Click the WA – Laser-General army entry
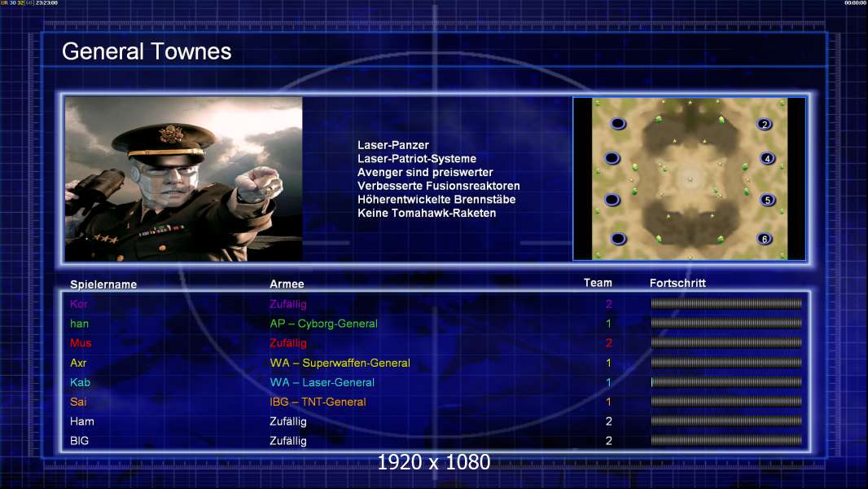Screen dimensions: 868x489 click(x=322, y=382)
